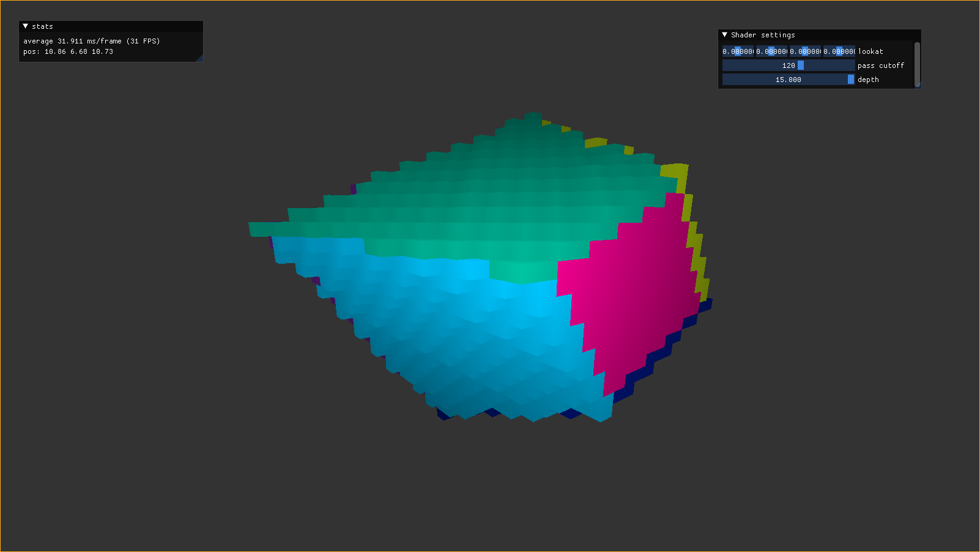This screenshot has width=980, height=552.
Task: Select the fourth lookat value field
Action: point(838,51)
